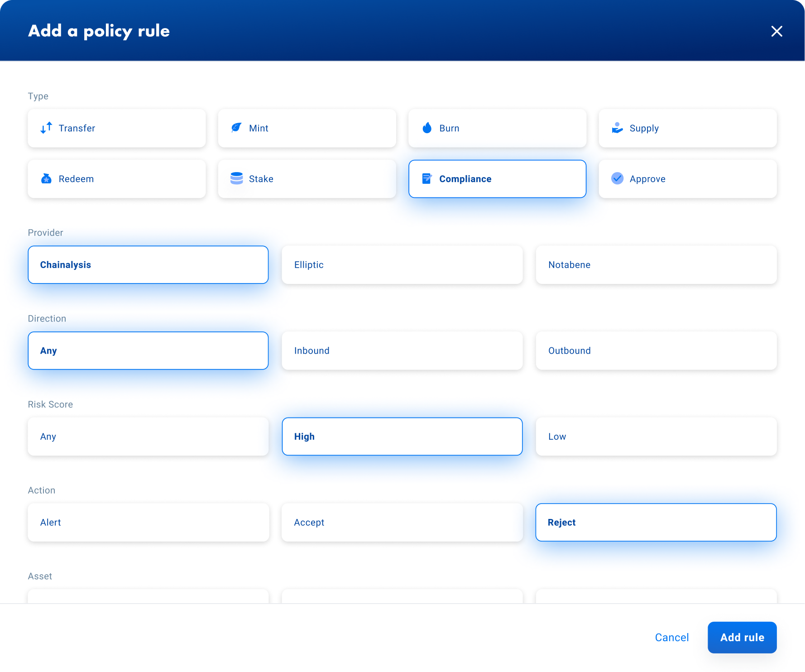This screenshot has height=672, width=805.
Task: Click the Stake coins icon
Action: coord(236,178)
